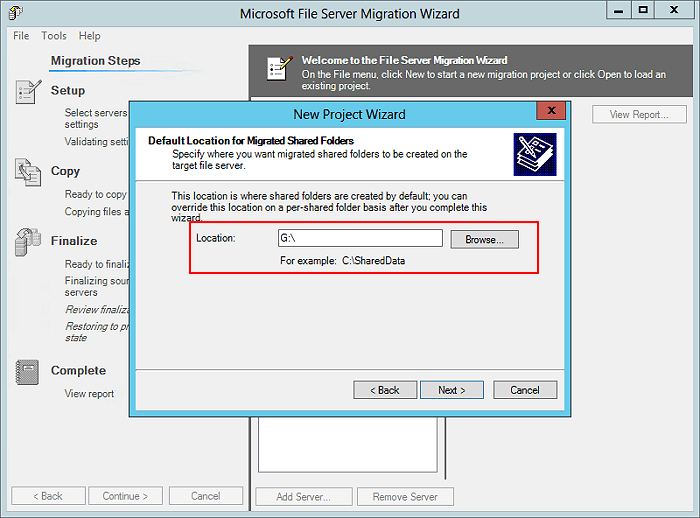This screenshot has width=700, height=518.
Task: Open the Help menu
Action: coord(90,36)
